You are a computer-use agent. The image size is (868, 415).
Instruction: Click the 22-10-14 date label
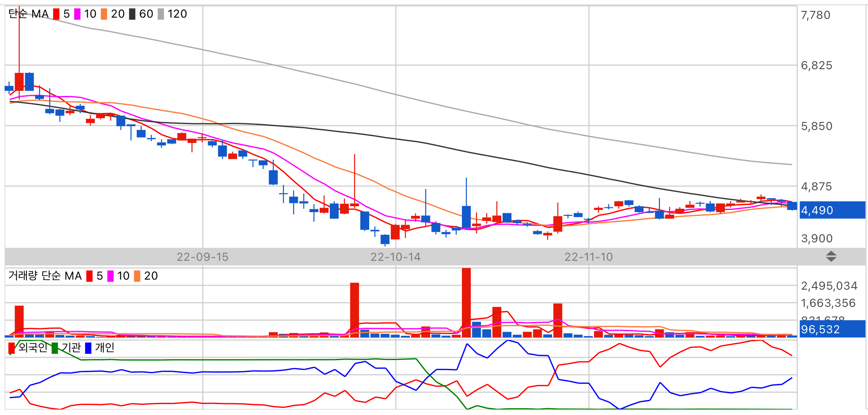click(x=396, y=257)
